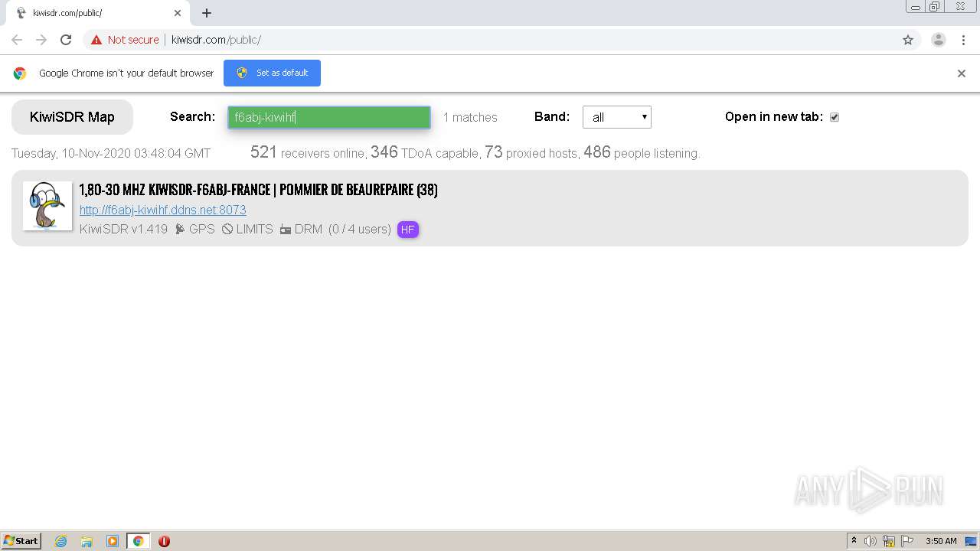The image size is (980, 551).
Task: Focus the Search input field
Action: [x=329, y=117]
